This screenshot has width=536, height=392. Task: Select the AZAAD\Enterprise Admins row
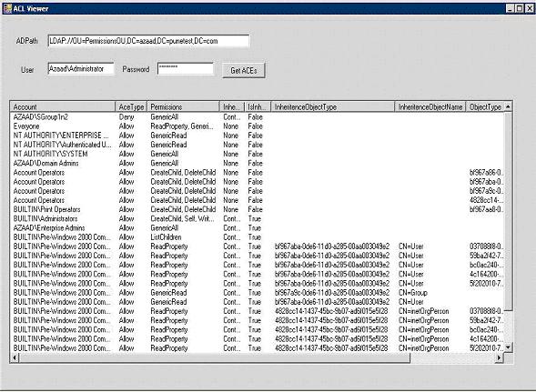coord(257,227)
